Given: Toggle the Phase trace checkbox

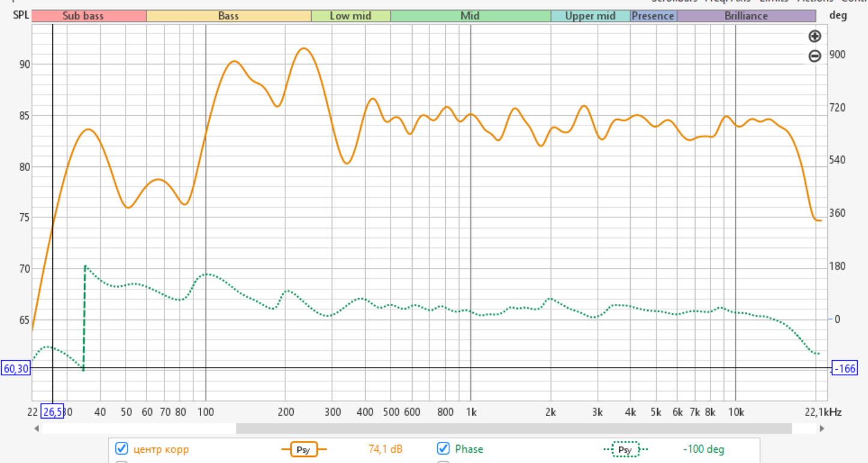Looking at the screenshot, I should [x=443, y=449].
